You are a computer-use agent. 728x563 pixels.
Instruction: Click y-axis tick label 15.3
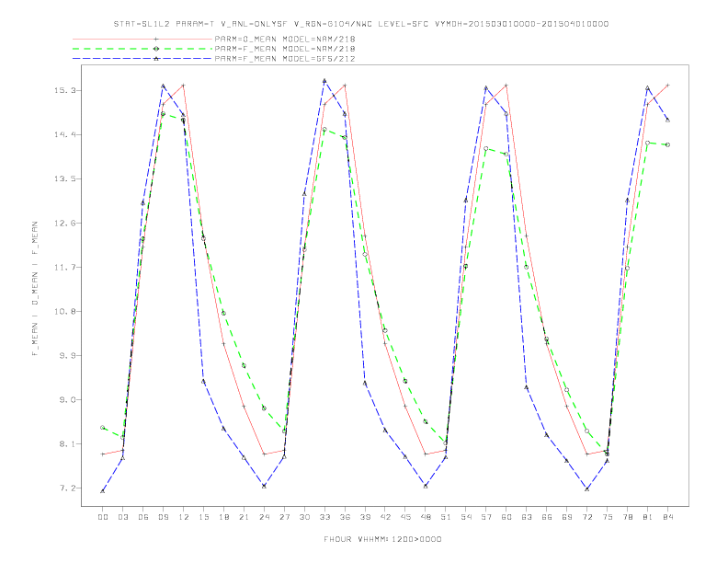pos(64,90)
